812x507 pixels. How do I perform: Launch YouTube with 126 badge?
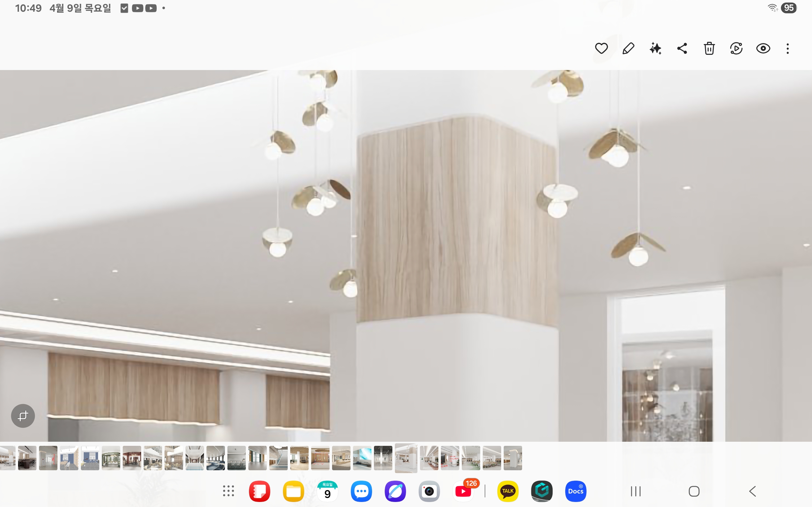tap(463, 491)
